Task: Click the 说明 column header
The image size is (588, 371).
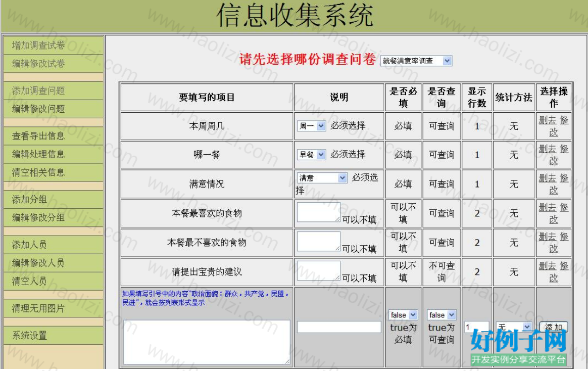Action: pos(339,98)
